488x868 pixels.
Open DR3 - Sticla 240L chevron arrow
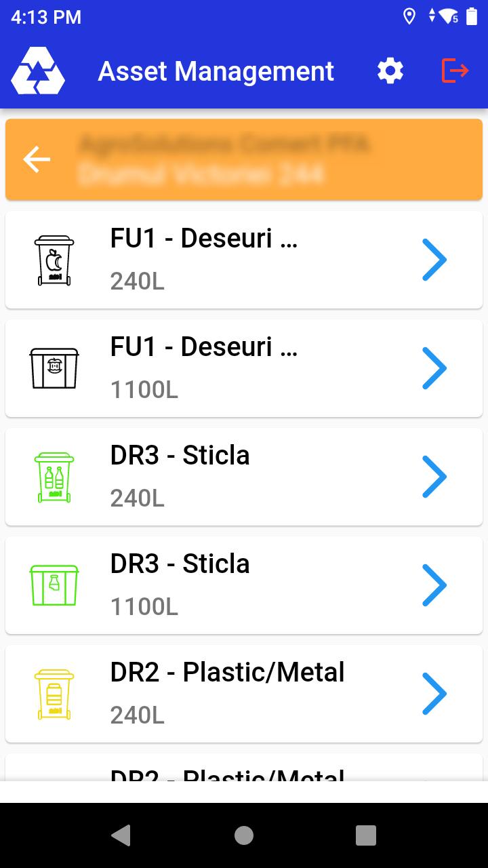[434, 477]
